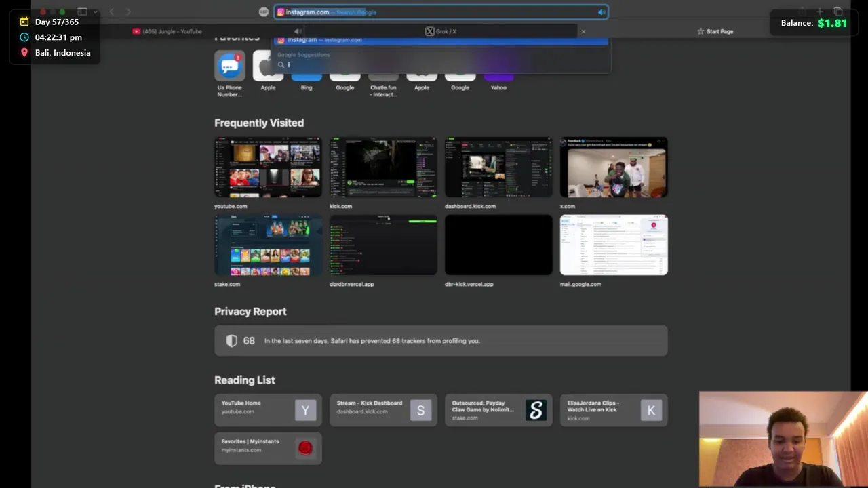Open dashboard.kick.com thumbnail
Viewport: 868px width, 488px height.
point(498,167)
